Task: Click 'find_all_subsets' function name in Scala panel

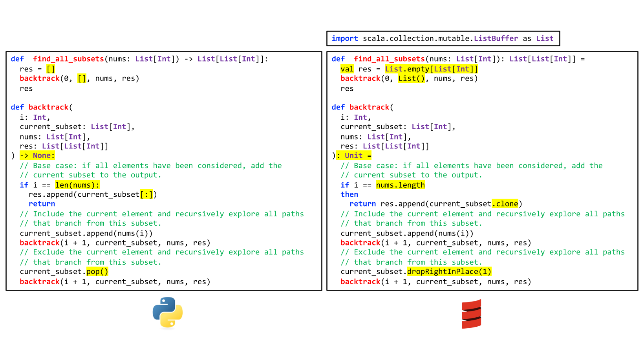Action: [389, 59]
